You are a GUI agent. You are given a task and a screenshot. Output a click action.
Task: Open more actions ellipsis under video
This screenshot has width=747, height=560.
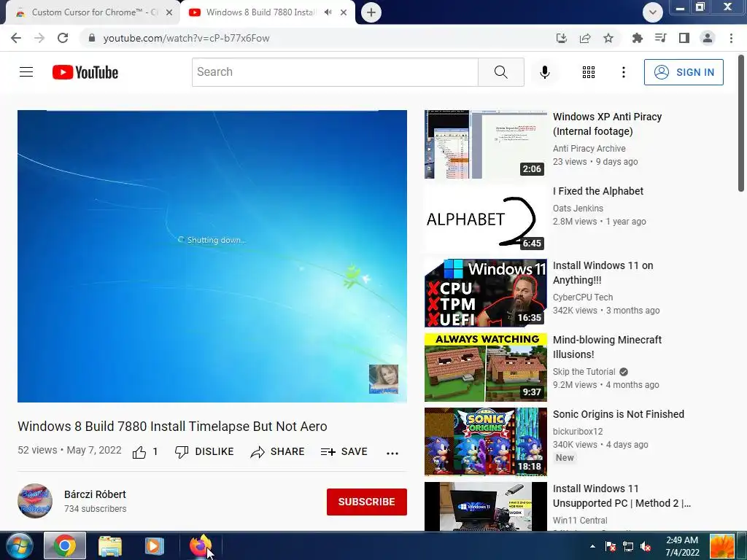(x=392, y=453)
